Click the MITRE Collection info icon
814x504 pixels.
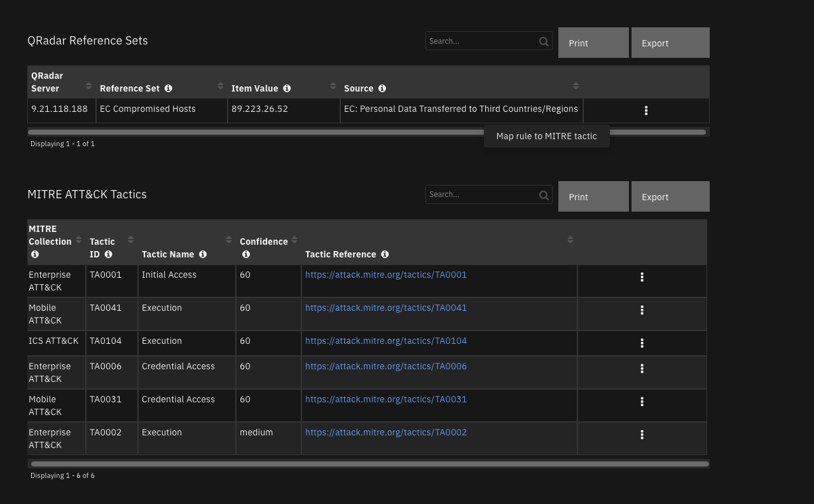(35, 254)
